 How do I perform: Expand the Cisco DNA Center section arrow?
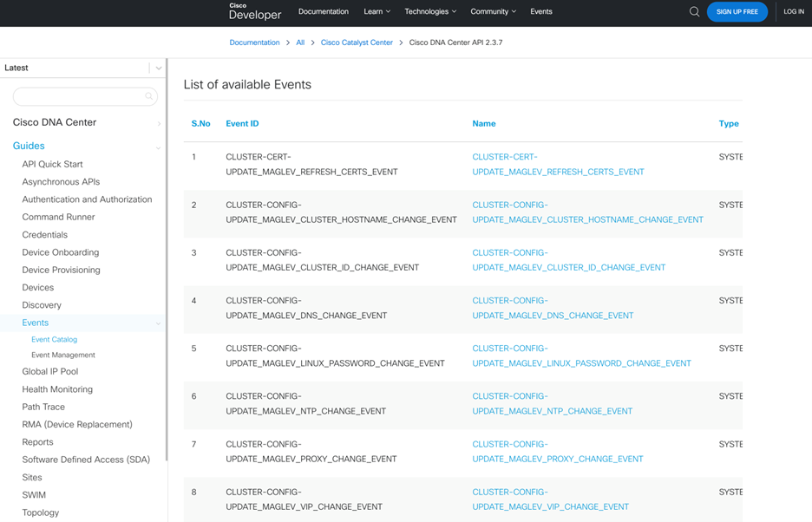coord(158,123)
